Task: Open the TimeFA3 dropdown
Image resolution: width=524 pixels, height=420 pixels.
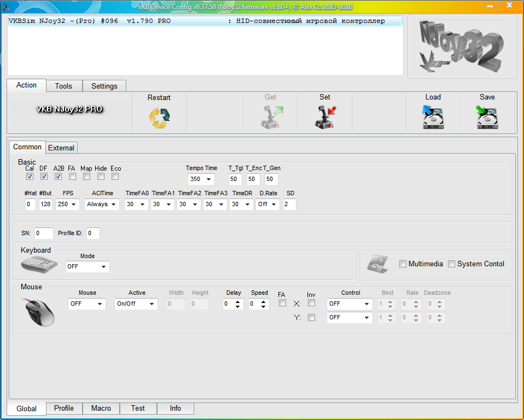Action: coord(215,204)
